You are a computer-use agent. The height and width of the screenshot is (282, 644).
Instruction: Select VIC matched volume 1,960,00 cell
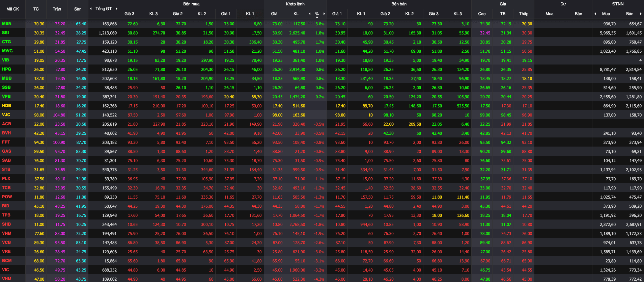(x=297, y=270)
